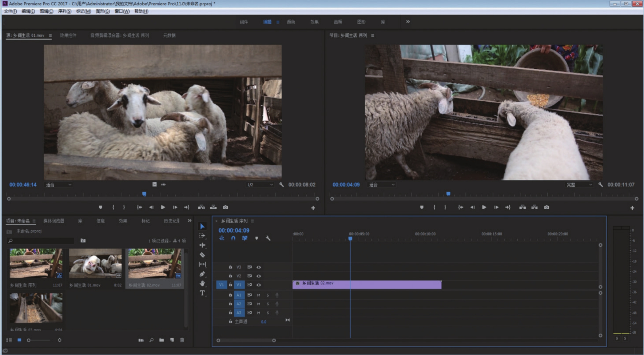Select the Type tool
This screenshot has height=355, width=644.
202,293
